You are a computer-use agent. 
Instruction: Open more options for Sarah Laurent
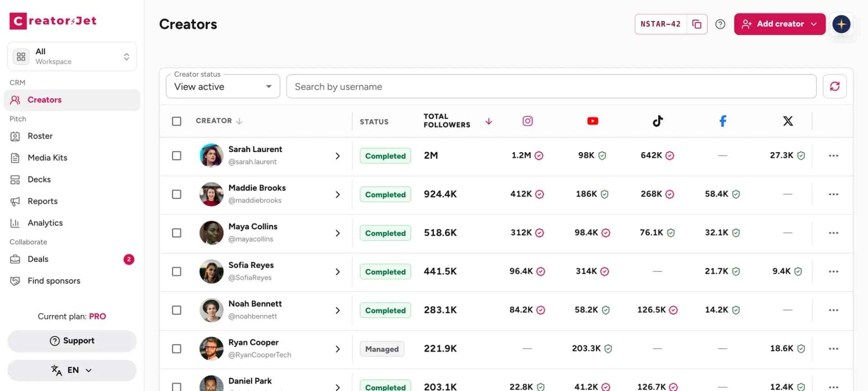click(x=834, y=156)
